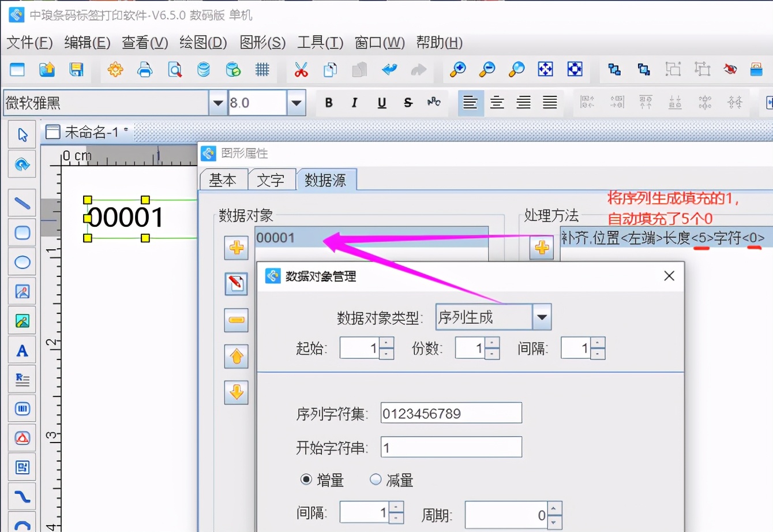Click the yellow plus under 数据对象

point(236,248)
